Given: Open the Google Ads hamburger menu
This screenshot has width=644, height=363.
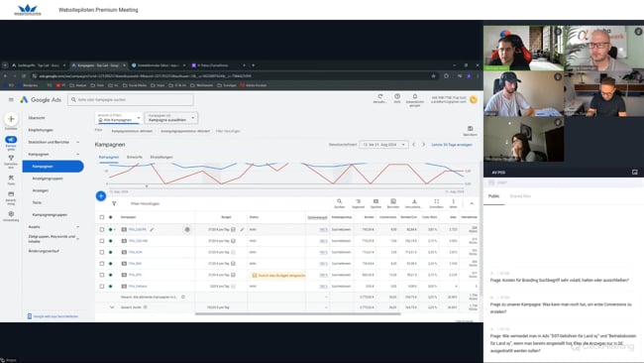Looking at the screenshot, I should [11, 99].
